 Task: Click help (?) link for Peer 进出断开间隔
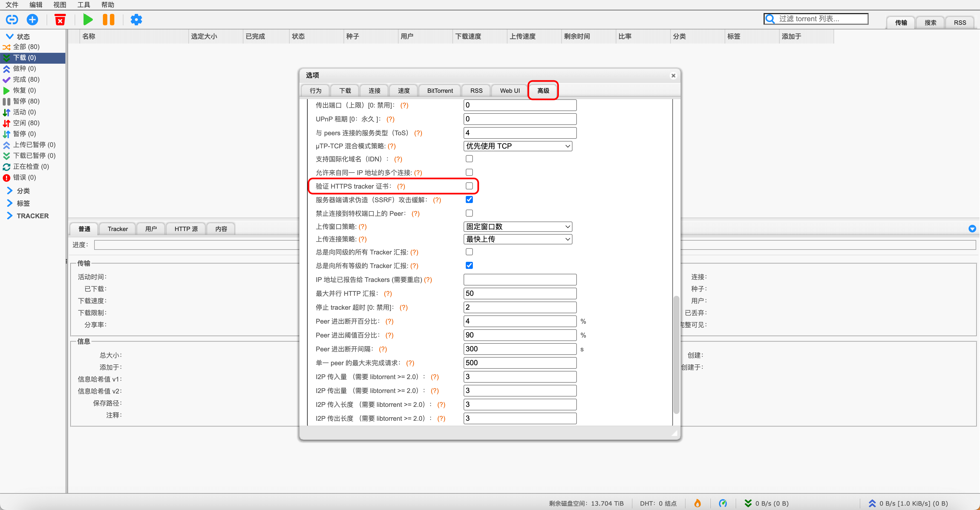pos(383,349)
